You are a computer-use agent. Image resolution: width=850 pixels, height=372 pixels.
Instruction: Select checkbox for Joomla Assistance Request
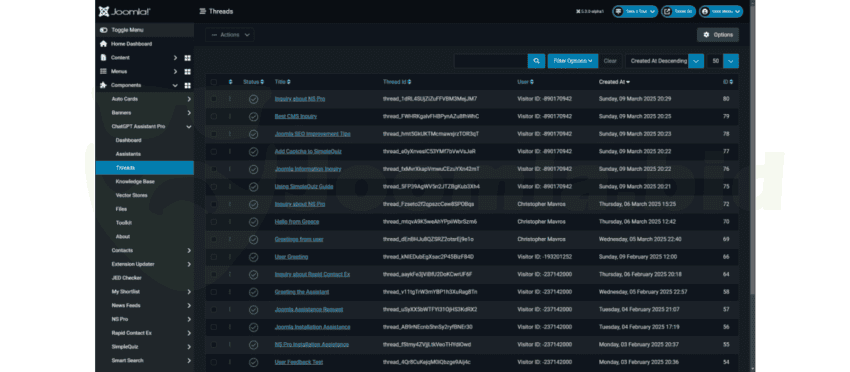click(x=214, y=310)
